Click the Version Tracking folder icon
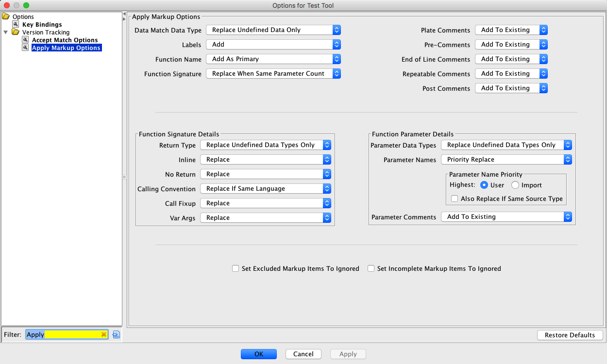Screen dimensions: 607x364 point(16,32)
